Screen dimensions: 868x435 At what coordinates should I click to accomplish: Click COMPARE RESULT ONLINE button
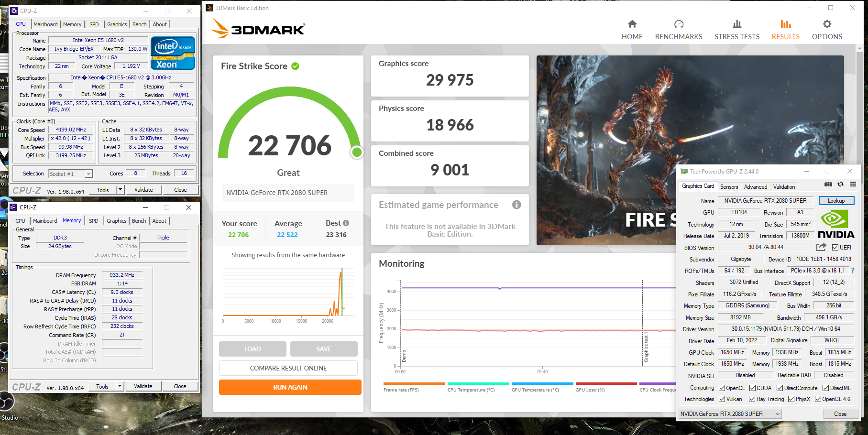(288, 368)
